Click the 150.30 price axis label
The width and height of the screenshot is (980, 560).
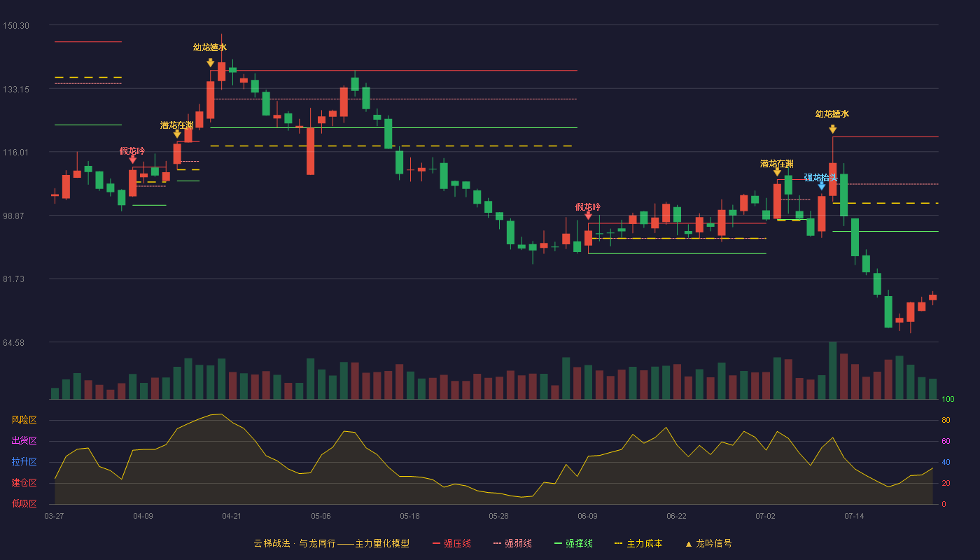tap(16, 26)
